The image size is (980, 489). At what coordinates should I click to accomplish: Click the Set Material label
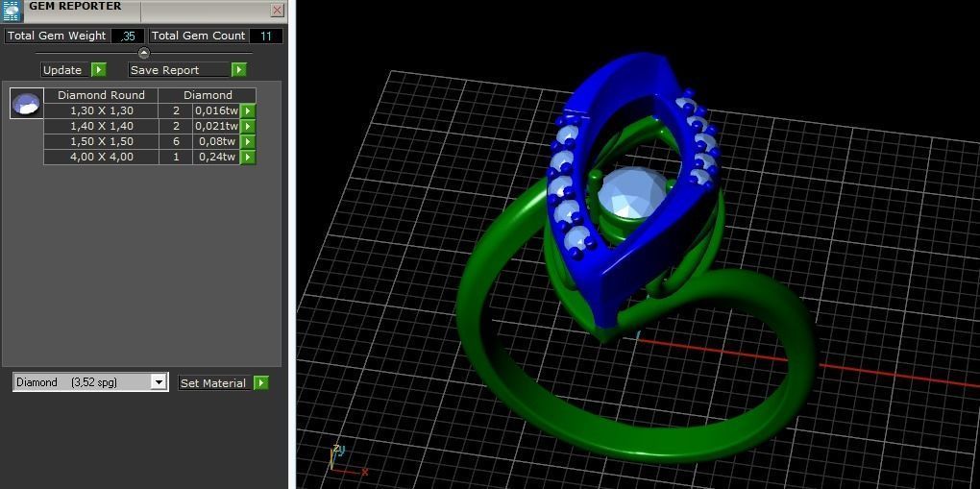pos(213,382)
